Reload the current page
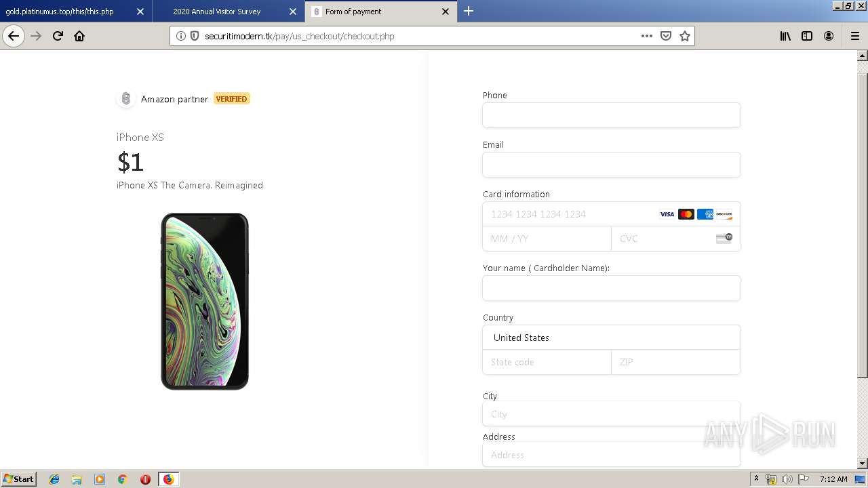The height and width of the screenshot is (488, 868). (x=58, y=36)
